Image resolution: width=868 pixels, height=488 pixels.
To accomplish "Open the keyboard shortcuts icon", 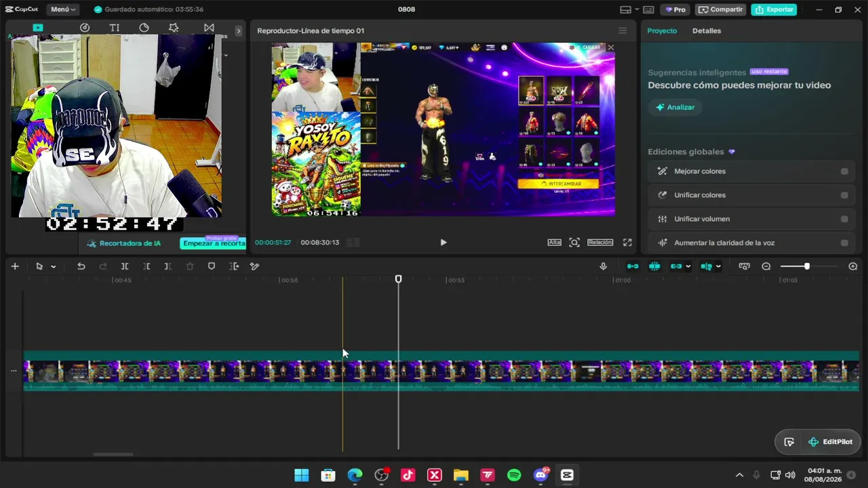I will point(649,9).
